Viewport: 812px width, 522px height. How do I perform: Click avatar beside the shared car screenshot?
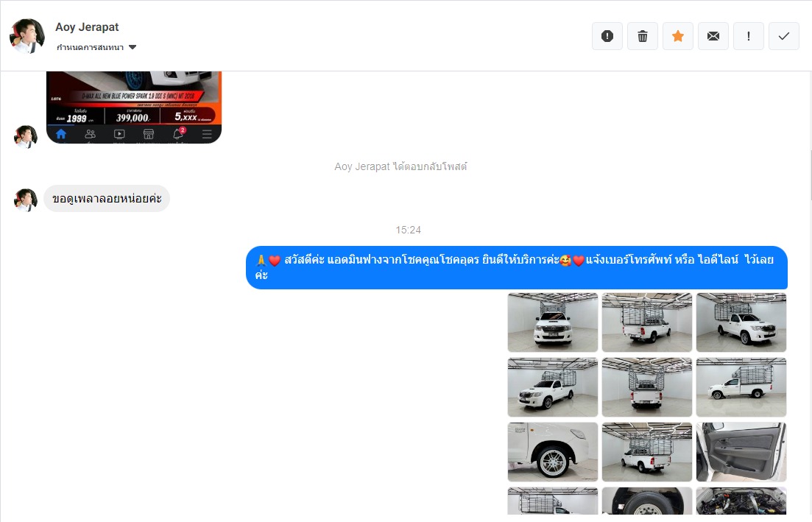coord(25,137)
